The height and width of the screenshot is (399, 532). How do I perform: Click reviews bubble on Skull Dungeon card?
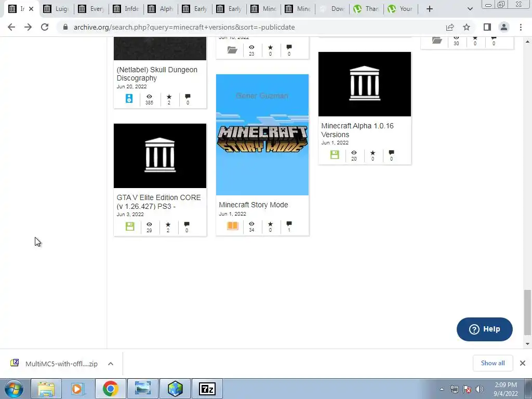(188, 97)
